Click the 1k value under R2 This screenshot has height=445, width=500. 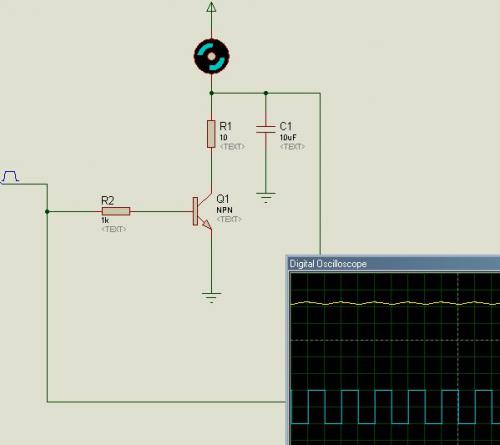pyautogui.click(x=105, y=220)
